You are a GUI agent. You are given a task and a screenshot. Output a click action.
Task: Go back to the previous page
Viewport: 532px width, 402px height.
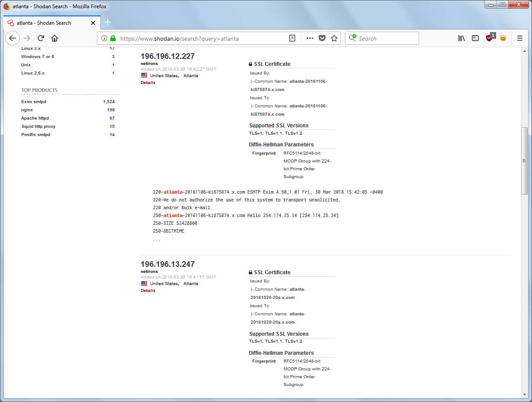tap(13, 38)
